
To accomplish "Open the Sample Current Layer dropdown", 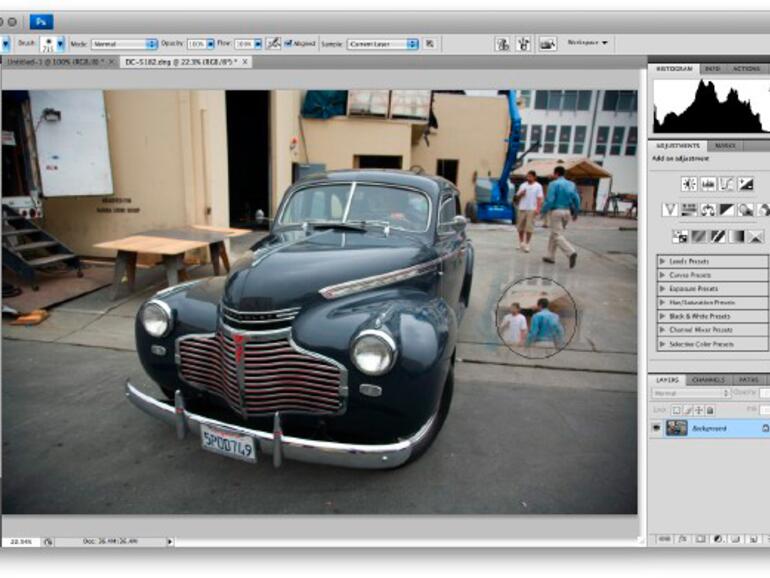I will pos(383,44).
